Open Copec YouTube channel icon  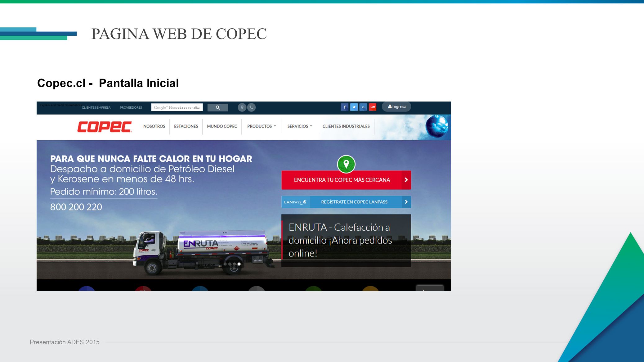point(373,107)
